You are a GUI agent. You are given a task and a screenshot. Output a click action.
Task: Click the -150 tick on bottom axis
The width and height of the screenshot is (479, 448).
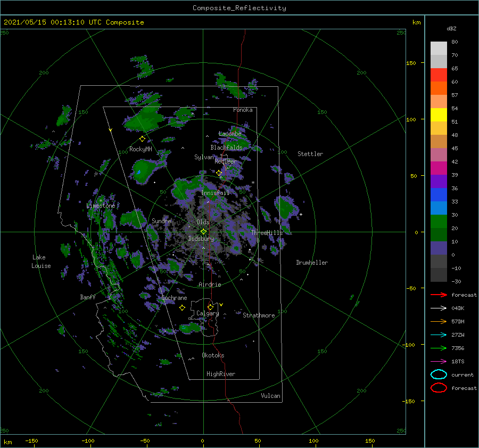pyautogui.click(x=31, y=441)
